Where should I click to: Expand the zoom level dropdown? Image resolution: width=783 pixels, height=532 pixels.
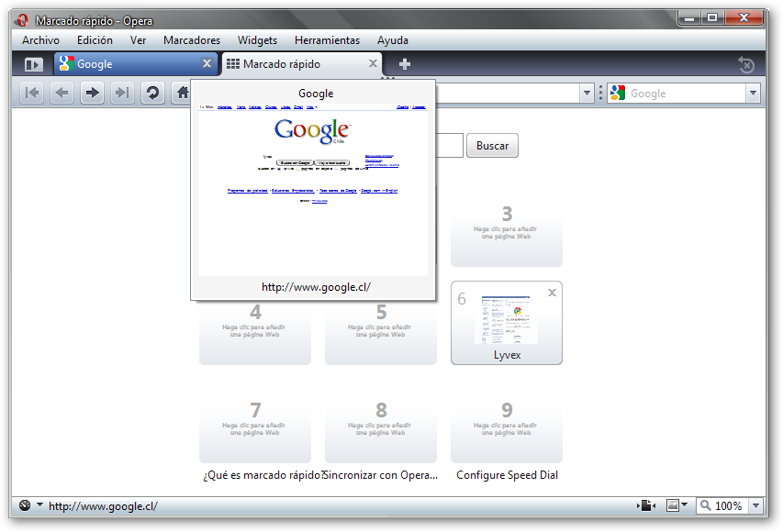click(755, 506)
